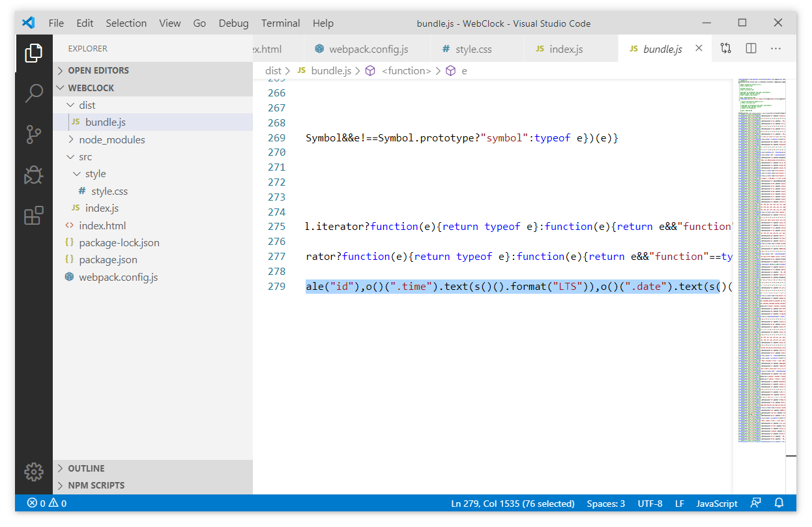Click the VS Code logo in title bar
Screen dimensions: 812x527
(x=28, y=23)
